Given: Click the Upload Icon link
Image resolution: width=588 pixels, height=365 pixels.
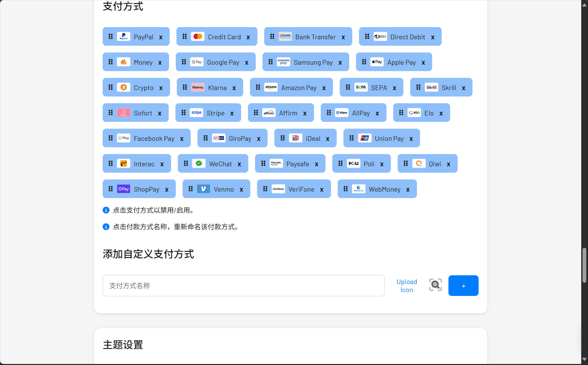Looking at the screenshot, I should tap(406, 286).
